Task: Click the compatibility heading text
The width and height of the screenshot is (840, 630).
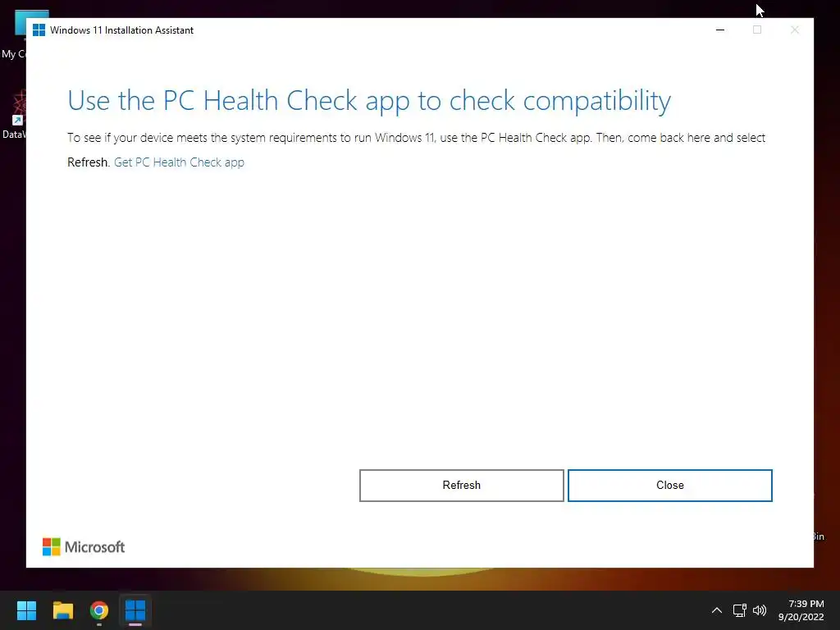Action: click(x=369, y=101)
